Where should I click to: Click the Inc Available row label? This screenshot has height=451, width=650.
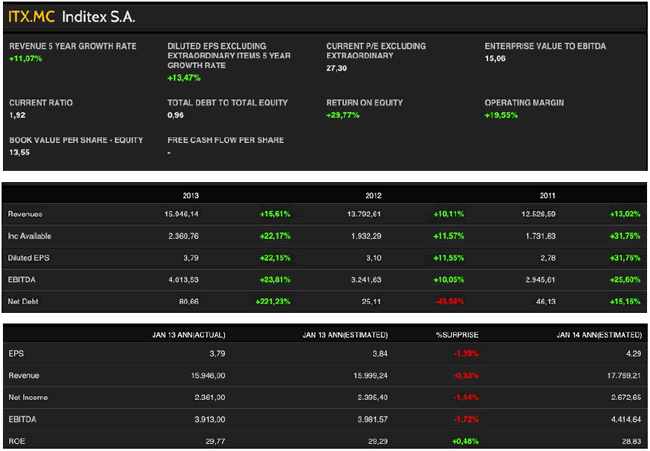click(30, 235)
